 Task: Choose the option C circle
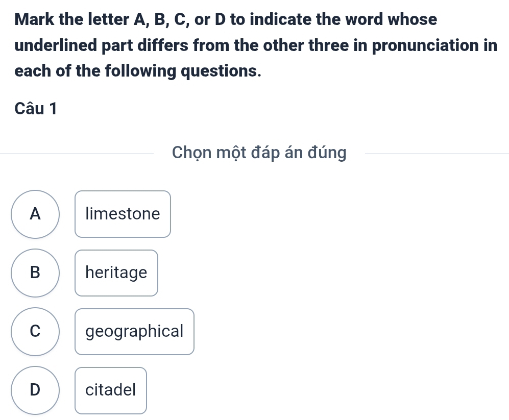(35, 332)
